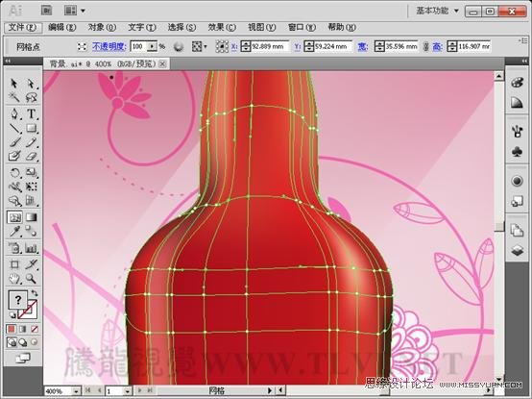The height and width of the screenshot is (399, 532).
Task: Click the 不透明度 opacity link
Action: (109, 46)
